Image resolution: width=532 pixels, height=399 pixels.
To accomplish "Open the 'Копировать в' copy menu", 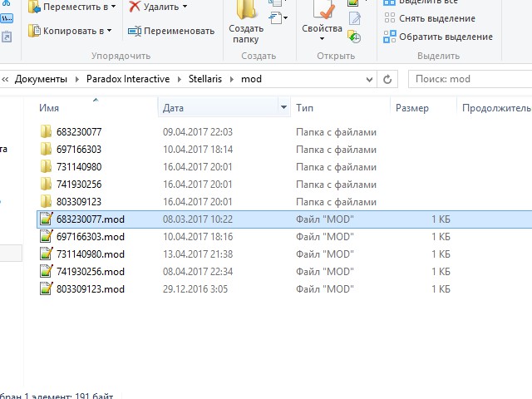I will tap(70, 31).
